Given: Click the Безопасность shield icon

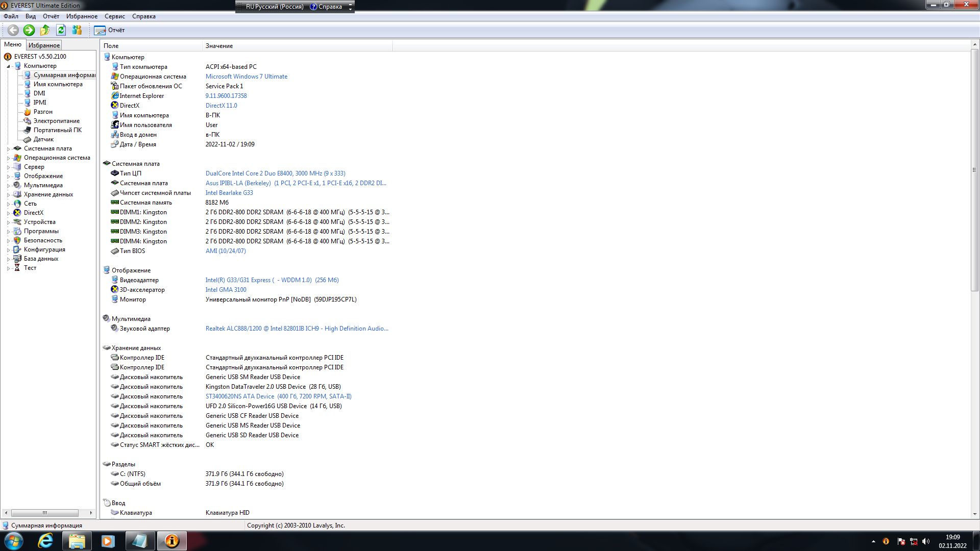Looking at the screenshot, I should [17, 240].
